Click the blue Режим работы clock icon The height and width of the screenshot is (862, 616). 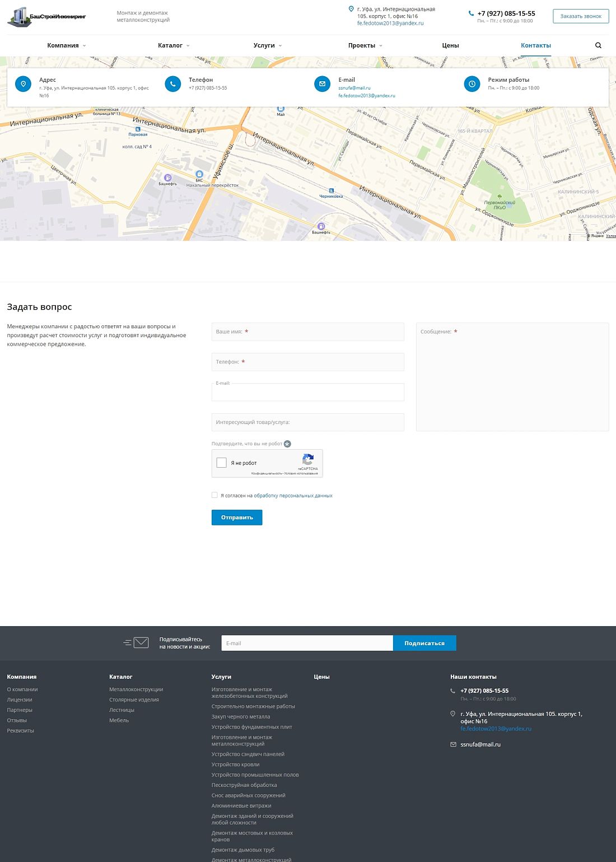coord(472,84)
